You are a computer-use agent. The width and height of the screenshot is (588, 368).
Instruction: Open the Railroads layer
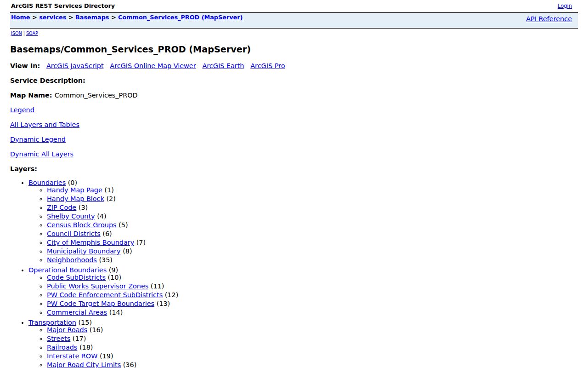pos(62,347)
